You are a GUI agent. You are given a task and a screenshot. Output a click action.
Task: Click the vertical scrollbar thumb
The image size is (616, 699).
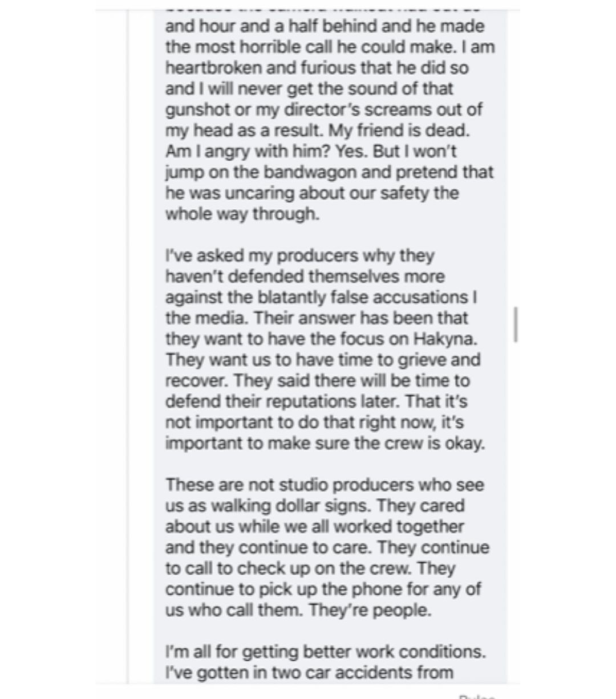(x=516, y=324)
